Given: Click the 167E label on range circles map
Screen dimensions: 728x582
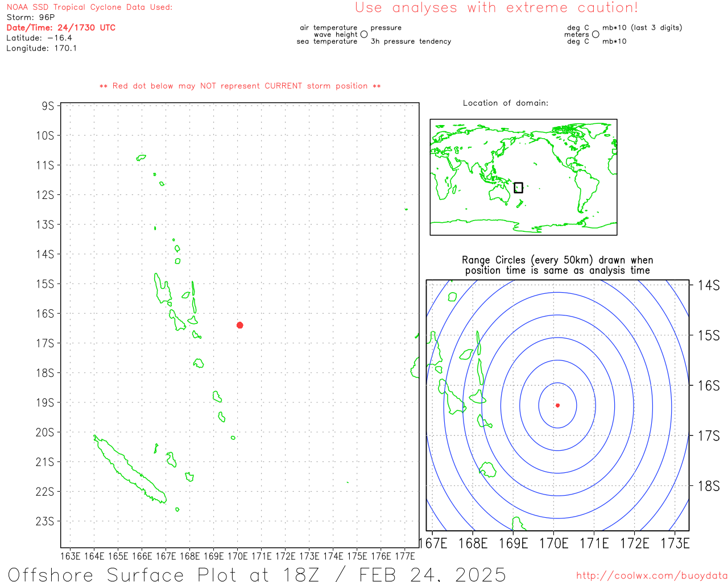Looking at the screenshot, I should [435, 543].
